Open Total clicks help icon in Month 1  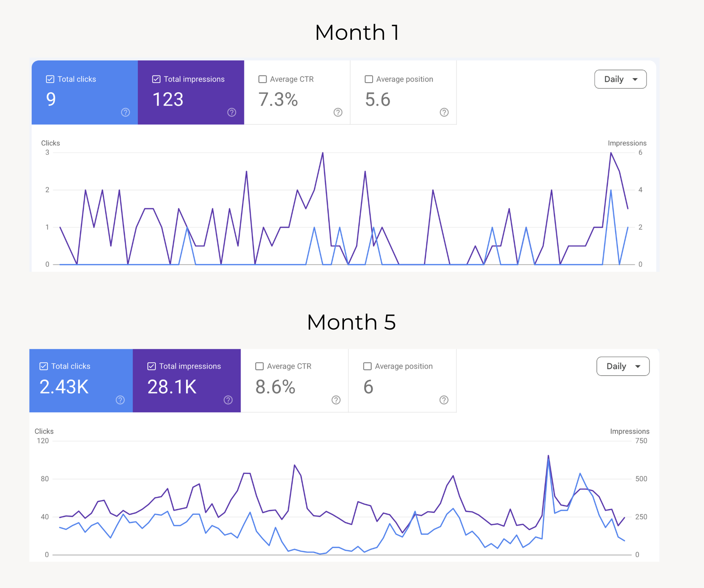pyautogui.click(x=126, y=112)
